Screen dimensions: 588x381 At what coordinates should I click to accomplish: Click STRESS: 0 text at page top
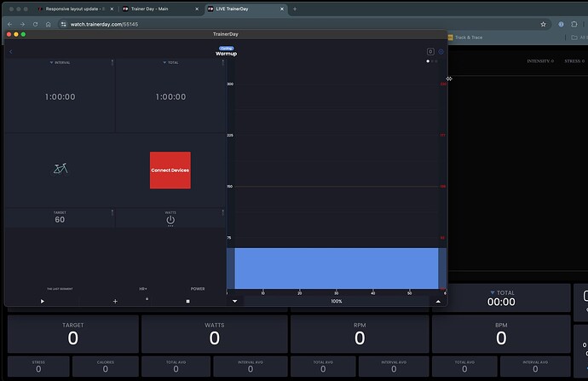574,61
